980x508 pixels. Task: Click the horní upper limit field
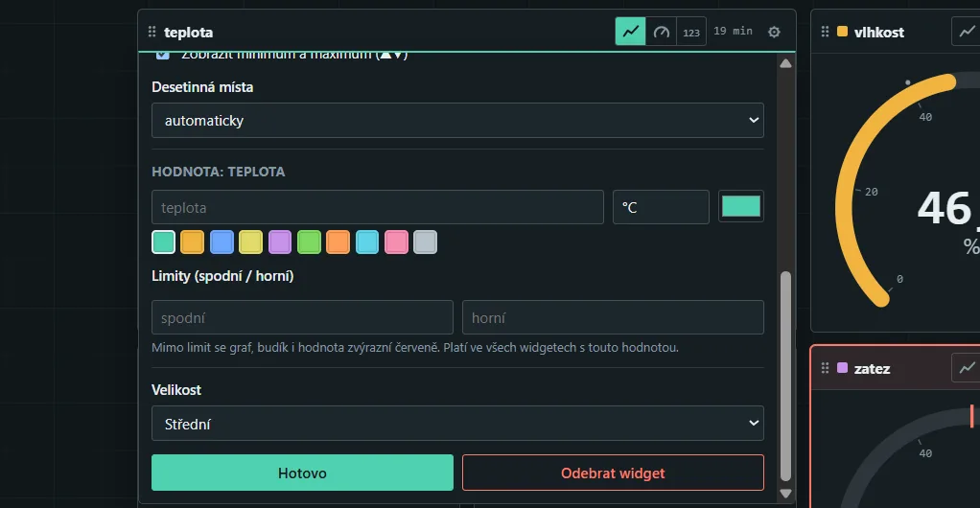613,317
